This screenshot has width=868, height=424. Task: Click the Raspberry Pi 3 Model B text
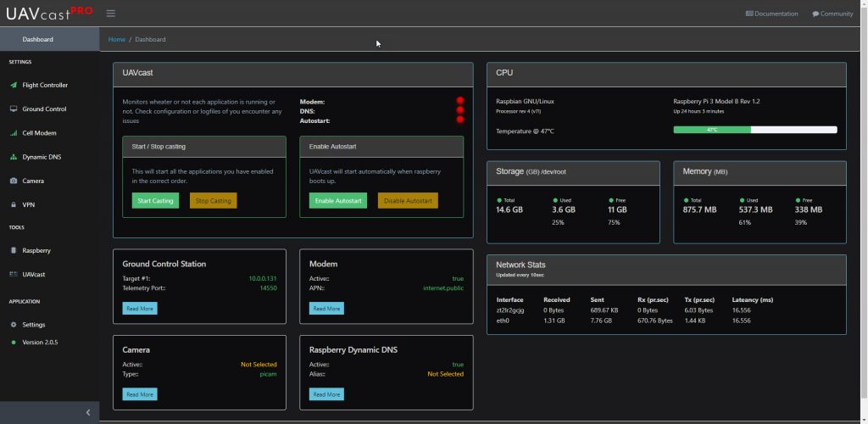point(715,101)
